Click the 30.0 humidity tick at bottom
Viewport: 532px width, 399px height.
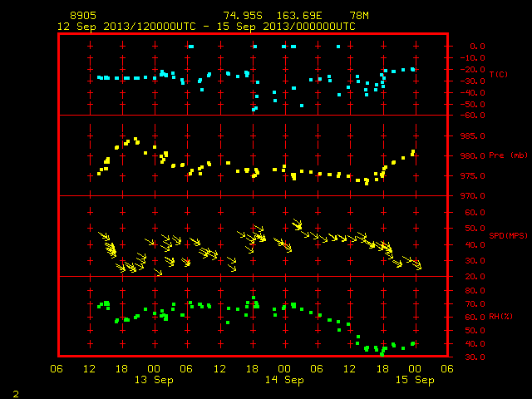pyautogui.click(x=475, y=357)
